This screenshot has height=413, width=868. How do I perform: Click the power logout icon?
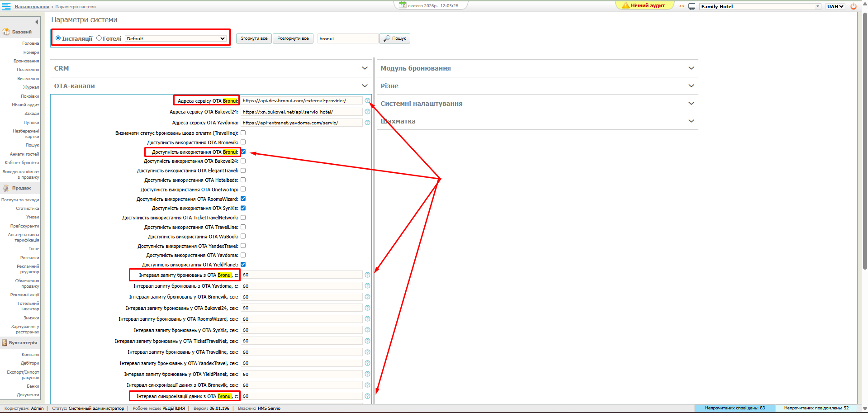(x=854, y=6)
